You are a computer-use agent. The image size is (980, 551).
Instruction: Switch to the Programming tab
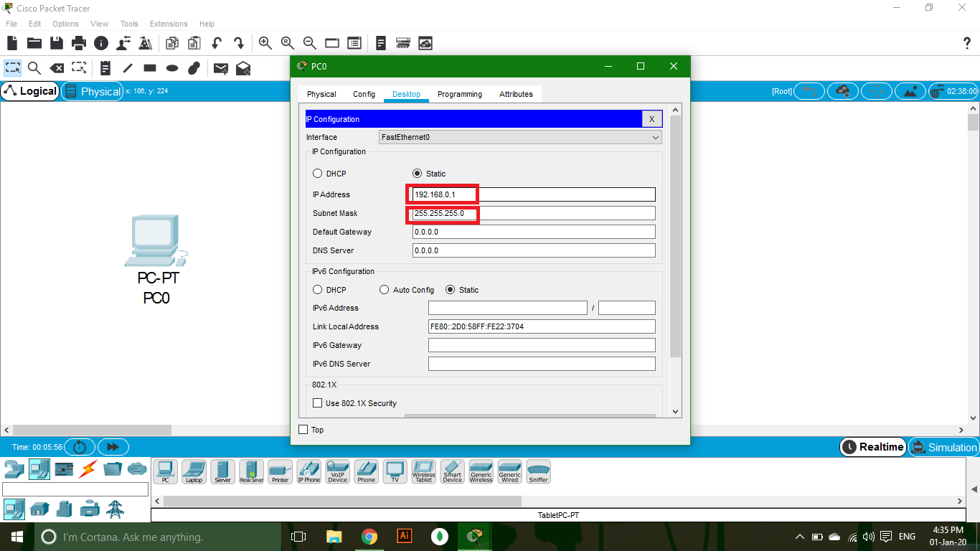[460, 94]
